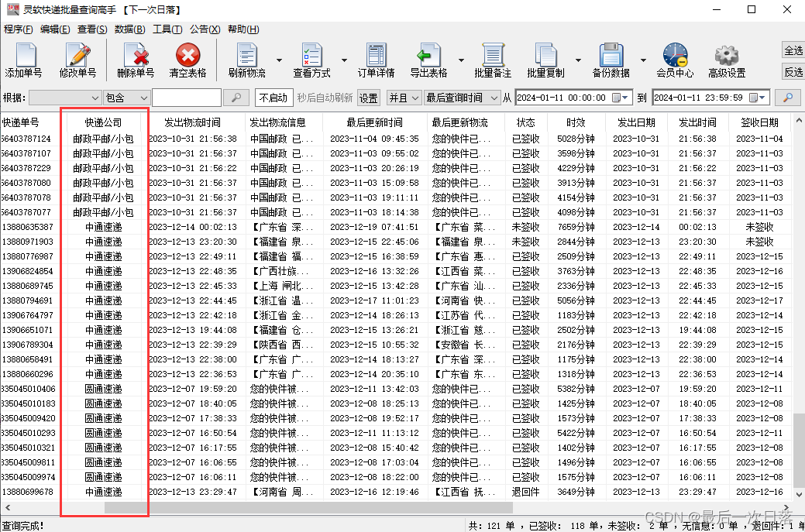805x532 pixels.
Task: Click the date range search magnifier button
Action: pos(787,98)
